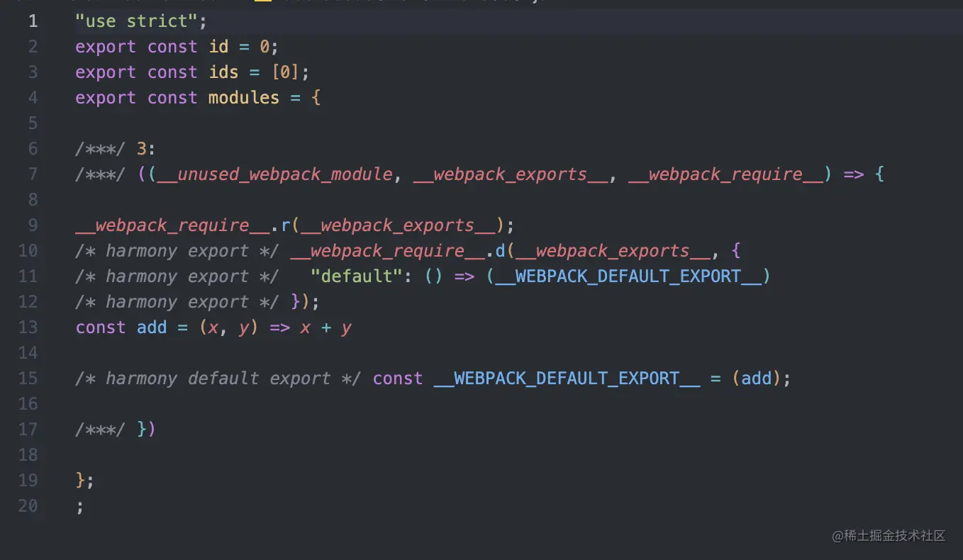The width and height of the screenshot is (963, 560).
Task: Click line number 20 in the gutter
Action: [28, 506]
